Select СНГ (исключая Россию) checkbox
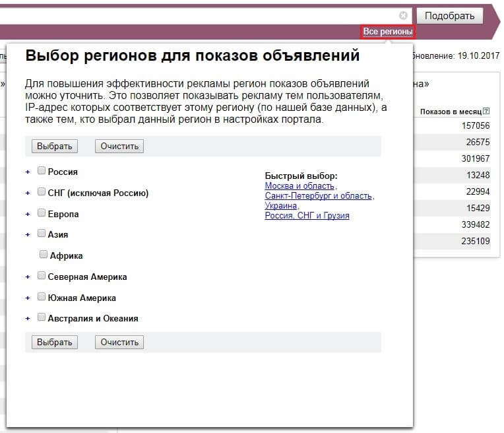 (x=42, y=192)
